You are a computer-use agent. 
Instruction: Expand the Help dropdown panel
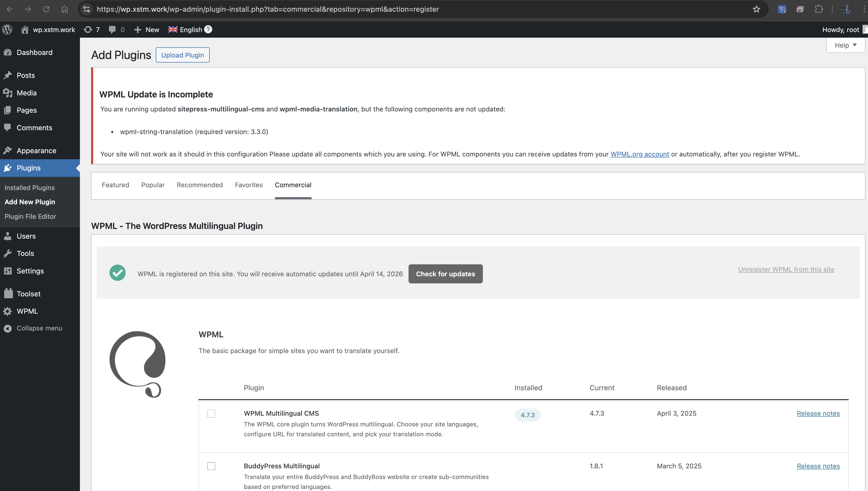click(845, 45)
